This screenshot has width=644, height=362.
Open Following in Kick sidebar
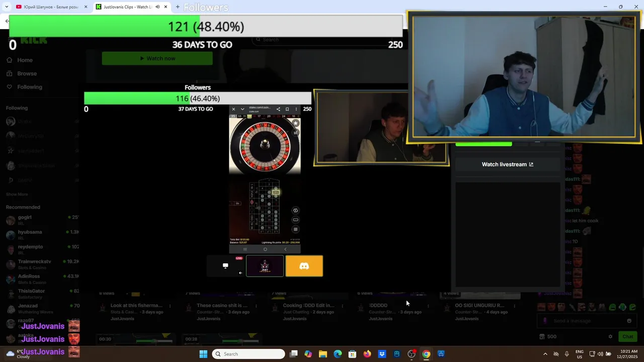[x=25, y=87]
